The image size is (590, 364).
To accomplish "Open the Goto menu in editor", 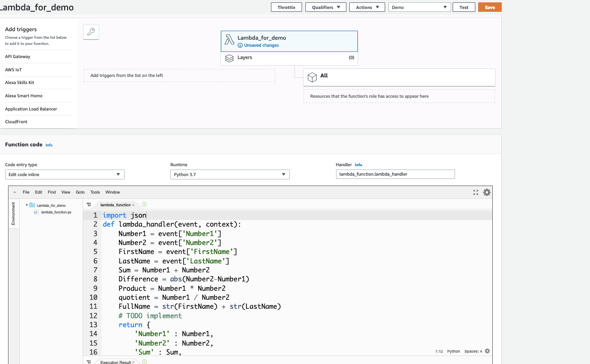I will (80, 192).
